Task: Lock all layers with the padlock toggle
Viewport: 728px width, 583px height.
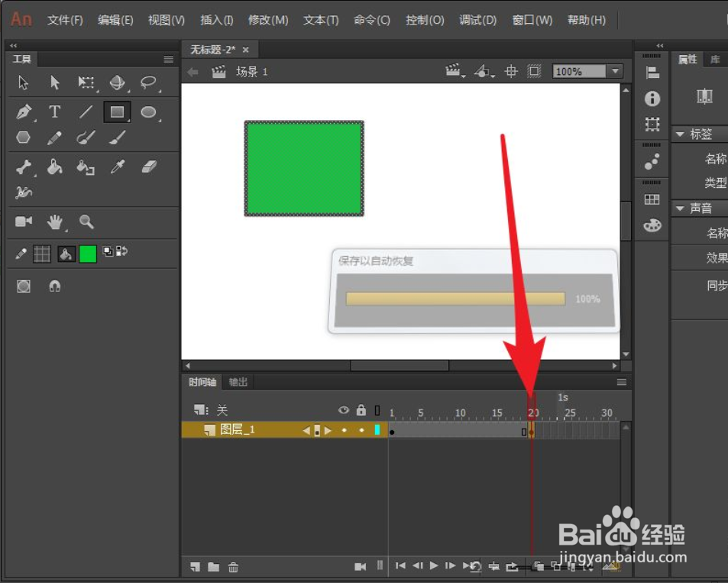Action: pyautogui.click(x=360, y=410)
